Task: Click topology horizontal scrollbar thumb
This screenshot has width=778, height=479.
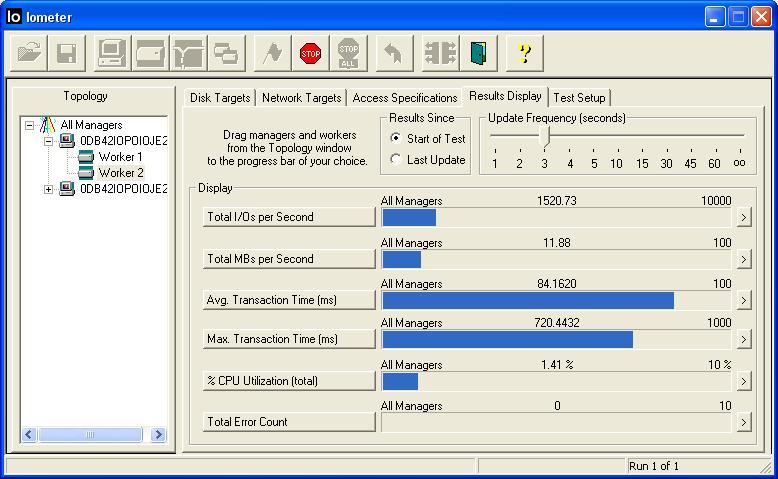Action: 90,435
